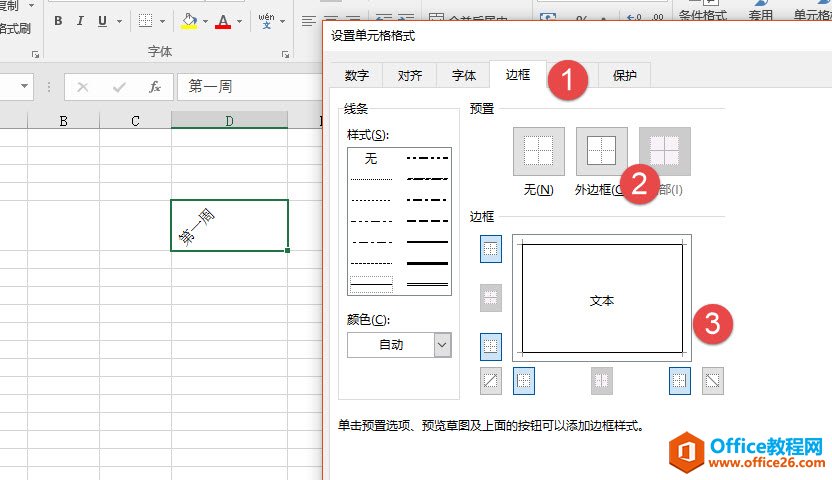Open the insert function fx button
This screenshot has width=832, height=480.
[x=154, y=87]
